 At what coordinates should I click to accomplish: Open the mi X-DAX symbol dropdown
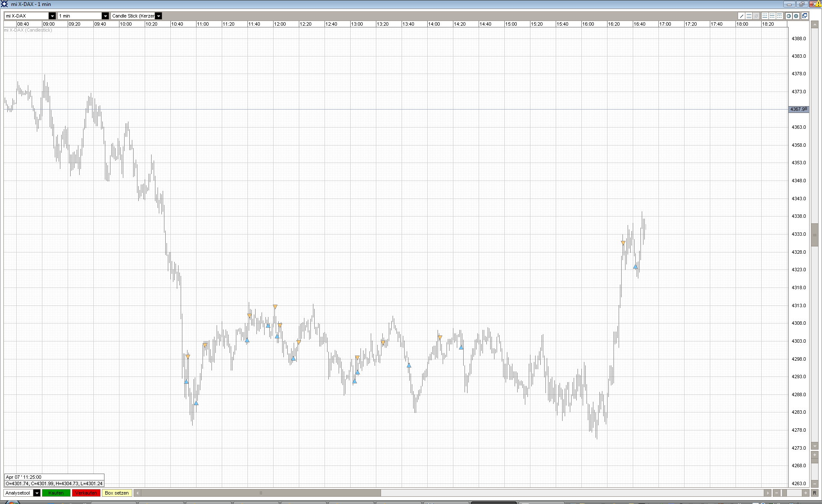(x=52, y=16)
